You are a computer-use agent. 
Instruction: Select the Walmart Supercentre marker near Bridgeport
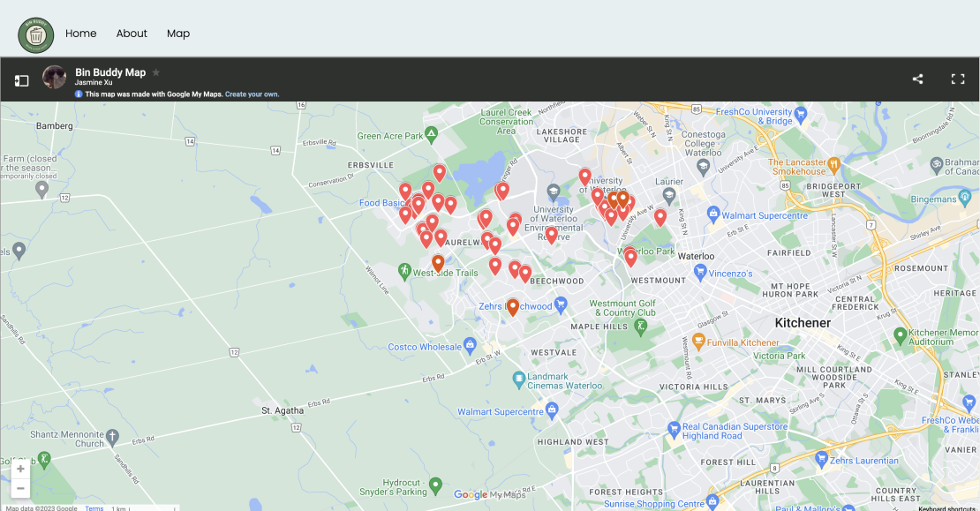[713, 214]
